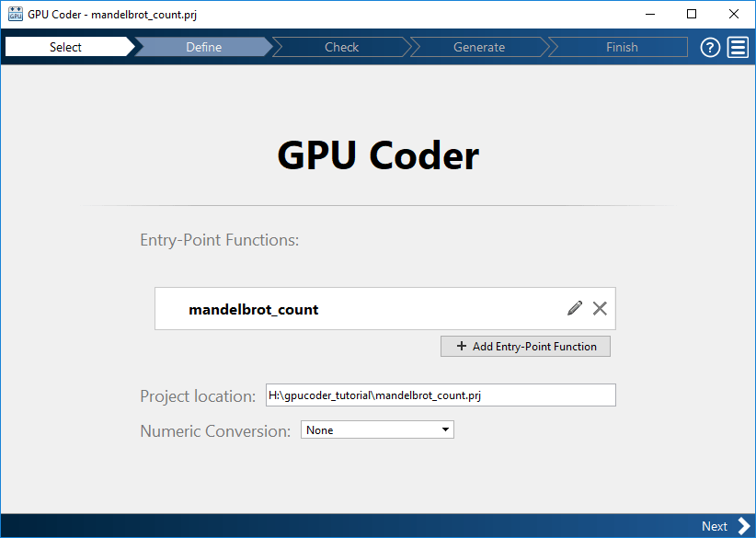
Task: Remove mandelbrot_count with the X icon
Action: point(600,308)
